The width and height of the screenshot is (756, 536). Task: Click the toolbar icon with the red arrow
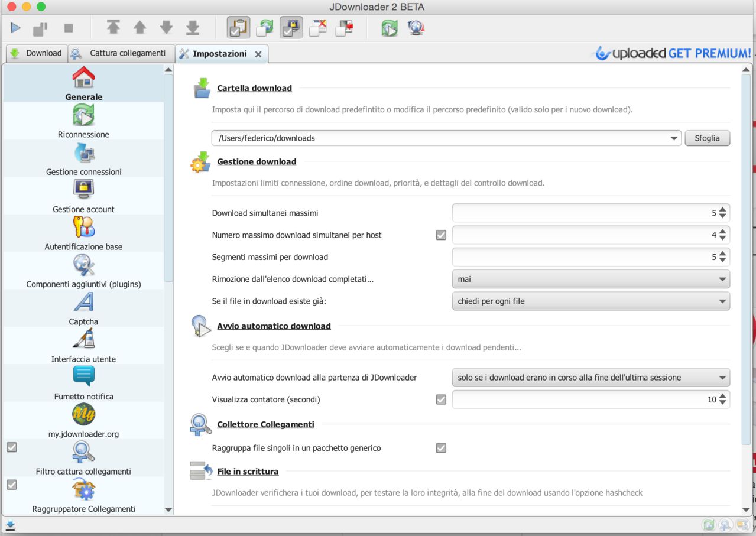click(345, 27)
